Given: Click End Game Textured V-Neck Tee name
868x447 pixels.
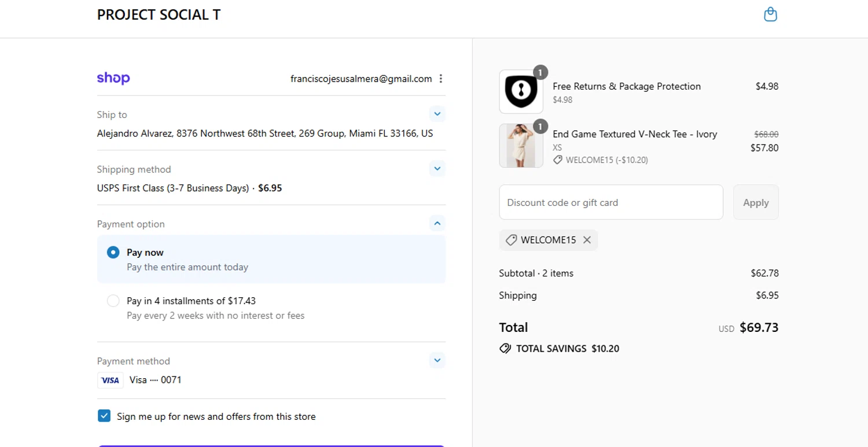Looking at the screenshot, I should tap(635, 134).
